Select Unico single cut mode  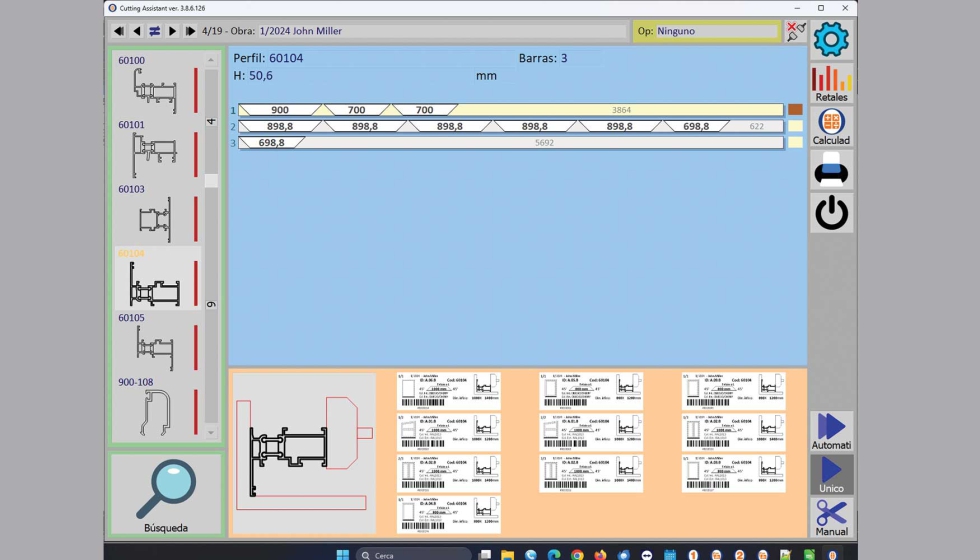[831, 475]
